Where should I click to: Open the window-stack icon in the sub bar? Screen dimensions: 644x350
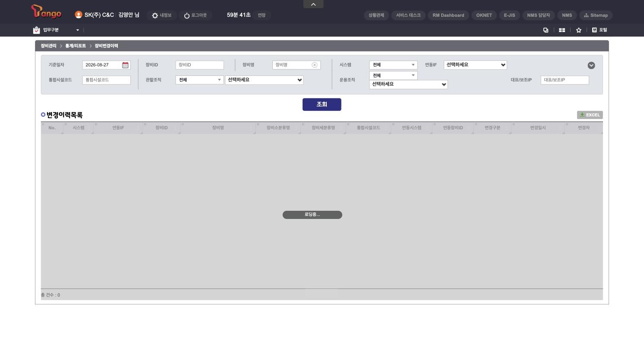(x=546, y=30)
